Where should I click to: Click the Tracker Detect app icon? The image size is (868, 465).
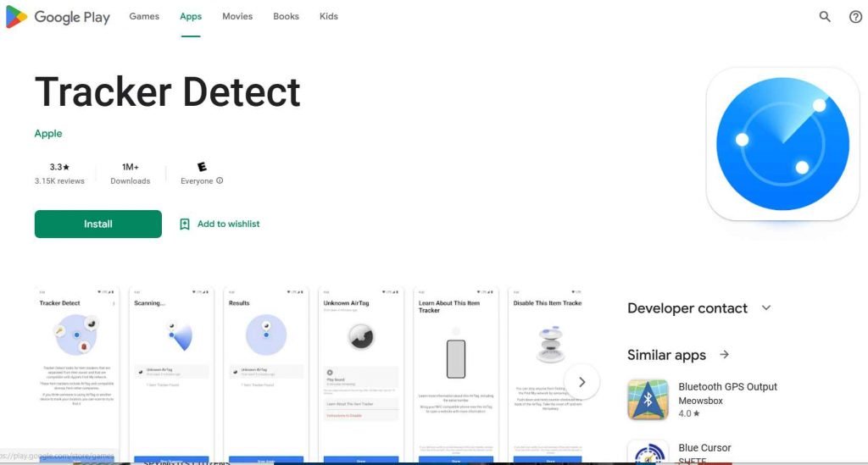click(x=782, y=144)
